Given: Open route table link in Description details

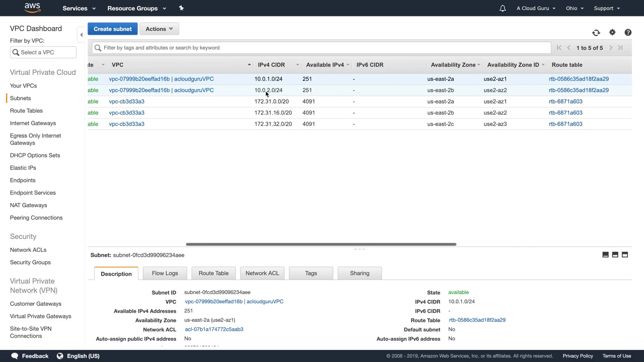Looking at the screenshot, I should 477,320.
